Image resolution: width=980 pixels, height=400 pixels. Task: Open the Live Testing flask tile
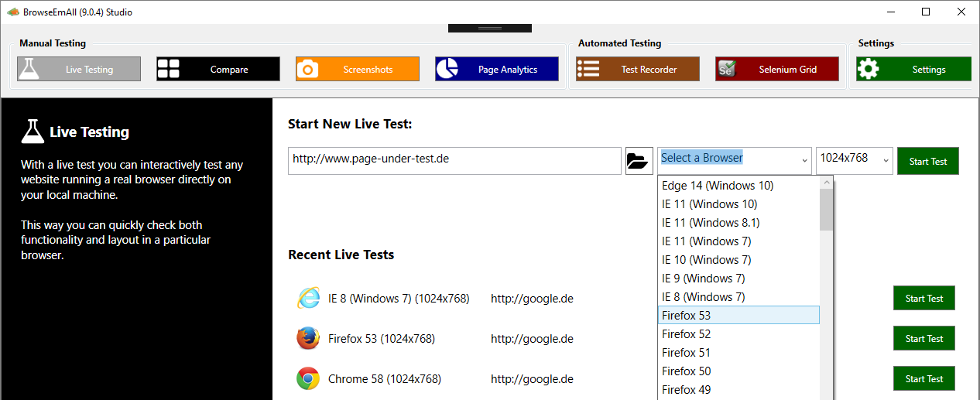[x=79, y=69]
